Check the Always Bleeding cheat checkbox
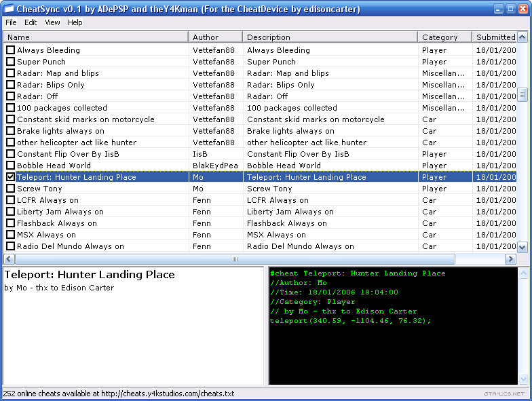 click(11, 50)
